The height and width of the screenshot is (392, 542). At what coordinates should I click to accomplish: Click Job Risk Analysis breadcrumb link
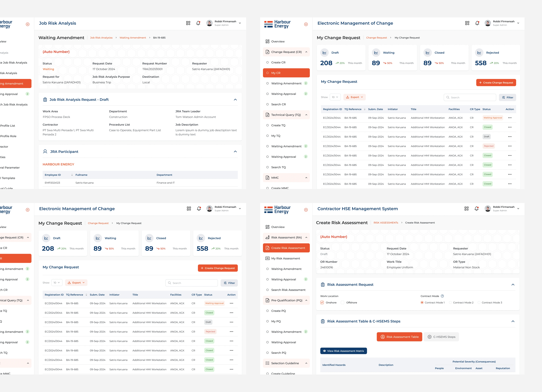[x=101, y=38]
